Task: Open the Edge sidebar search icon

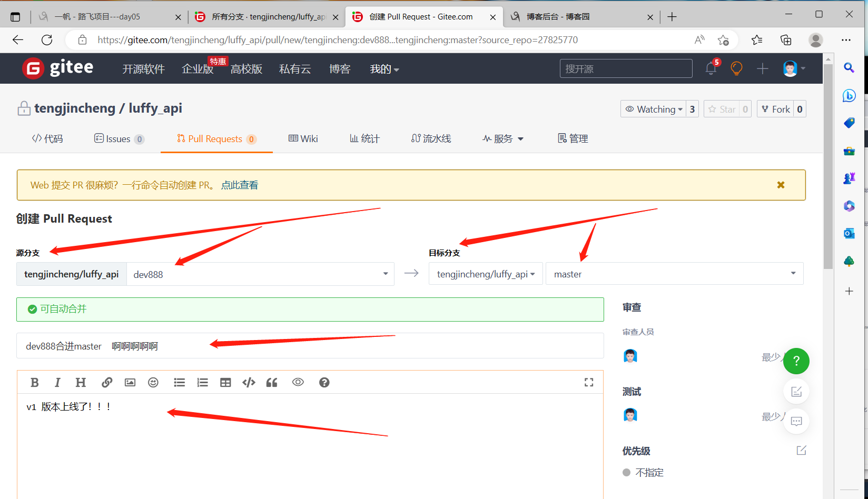Action: click(x=849, y=67)
